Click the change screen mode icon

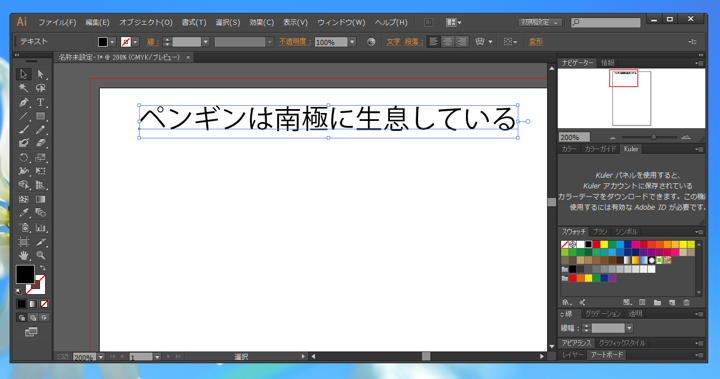coord(31,332)
